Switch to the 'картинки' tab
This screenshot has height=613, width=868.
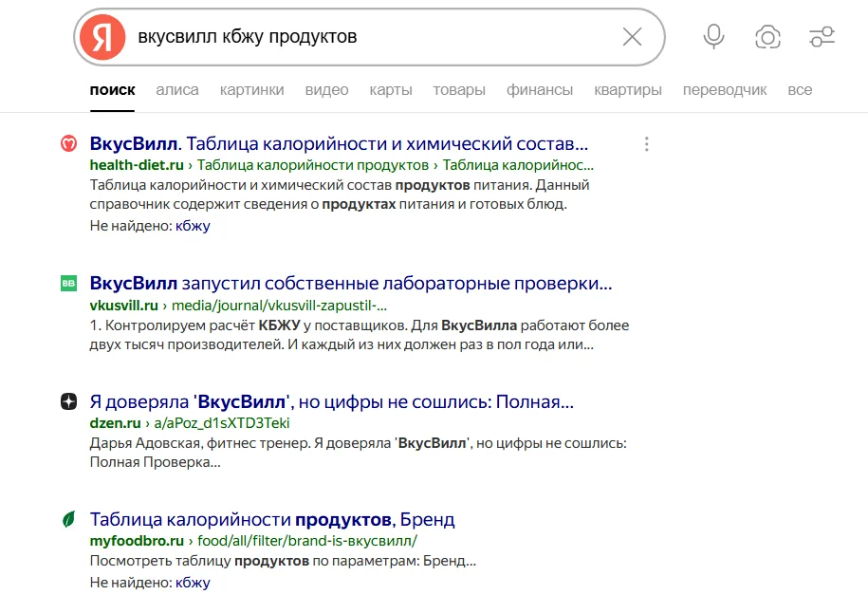[251, 89]
